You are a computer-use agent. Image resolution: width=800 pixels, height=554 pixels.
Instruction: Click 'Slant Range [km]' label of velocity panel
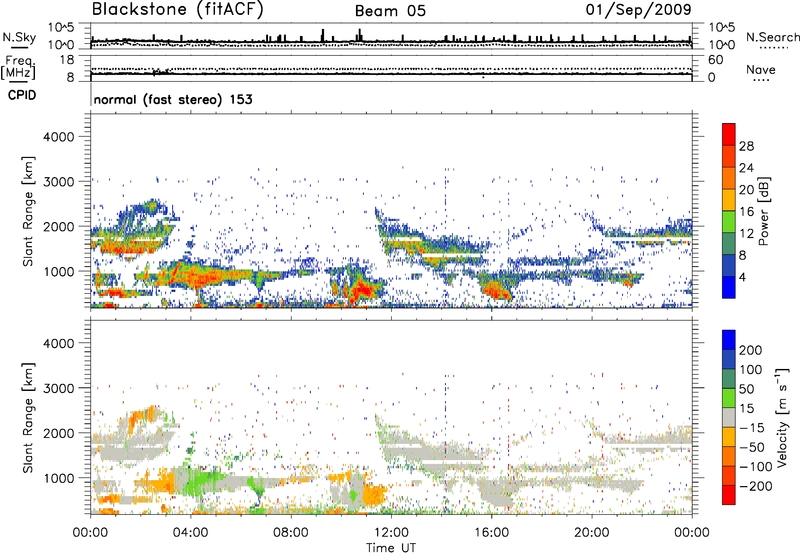(28, 418)
